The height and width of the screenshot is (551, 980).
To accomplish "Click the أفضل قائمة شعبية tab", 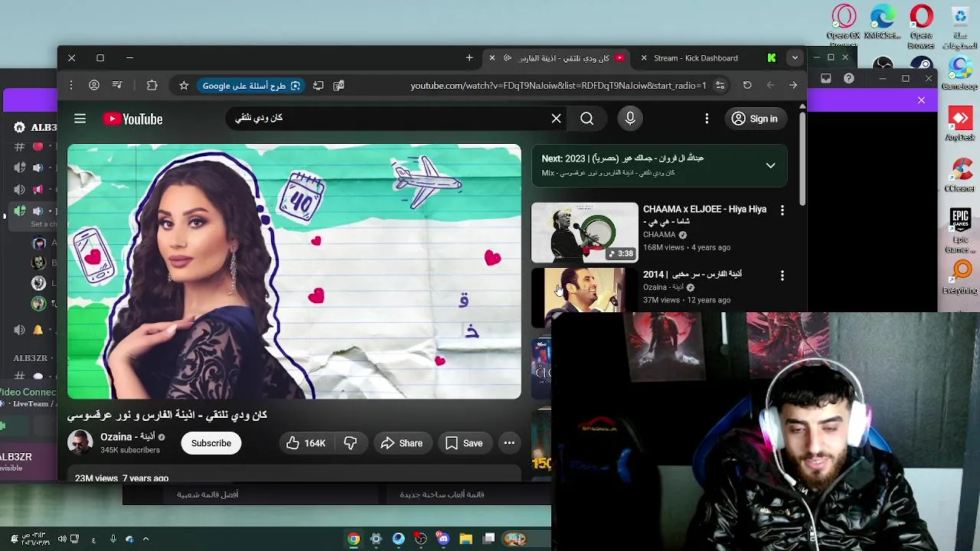I will (x=207, y=494).
